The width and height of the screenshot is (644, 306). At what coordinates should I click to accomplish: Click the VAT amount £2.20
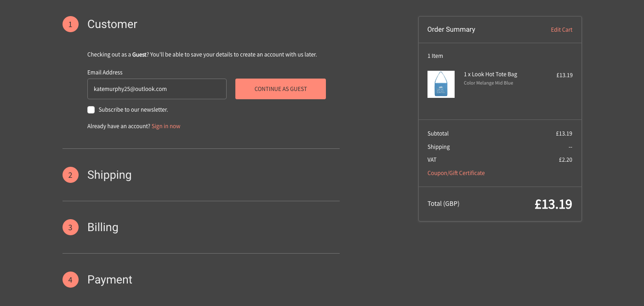pyautogui.click(x=565, y=159)
